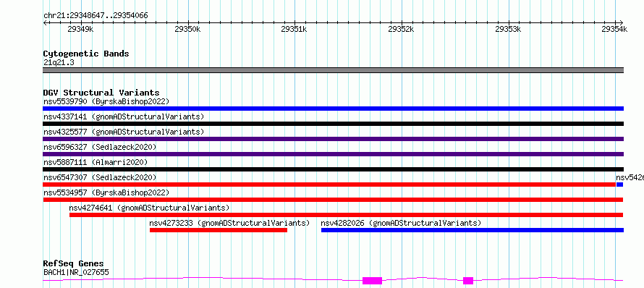This screenshot has width=644, height=288.
Task: Click the 29352k ruler tick label
Action: click(401, 29)
